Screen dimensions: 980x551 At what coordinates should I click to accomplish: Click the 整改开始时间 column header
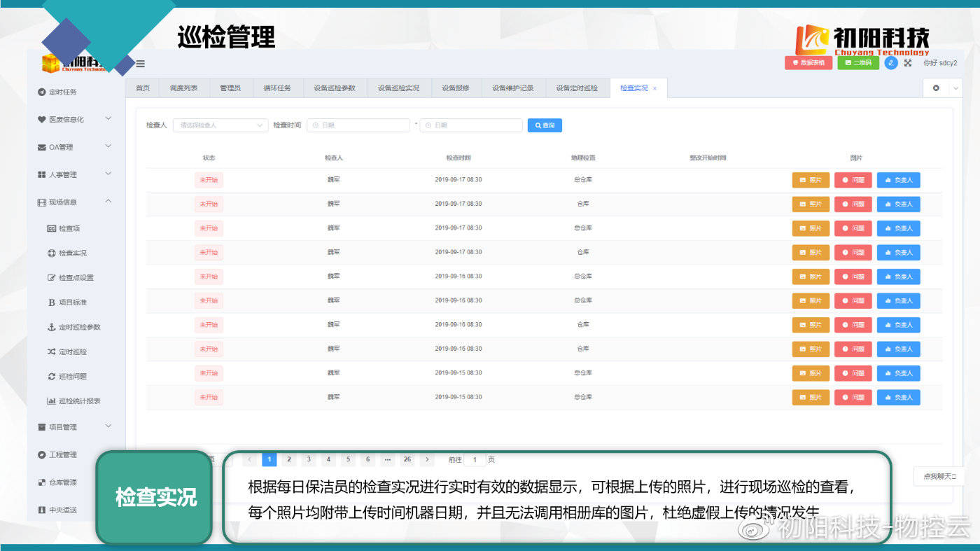[708, 158]
